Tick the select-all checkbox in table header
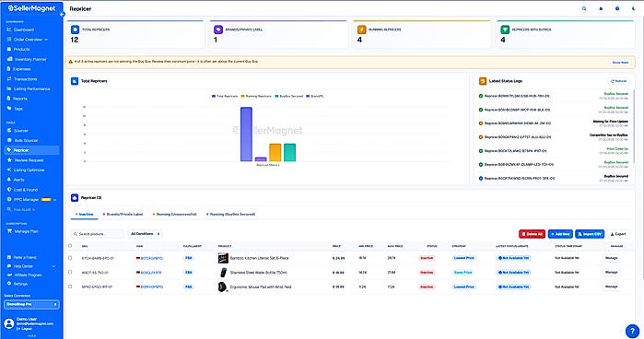644x339 pixels. pyautogui.click(x=70, y=246)
